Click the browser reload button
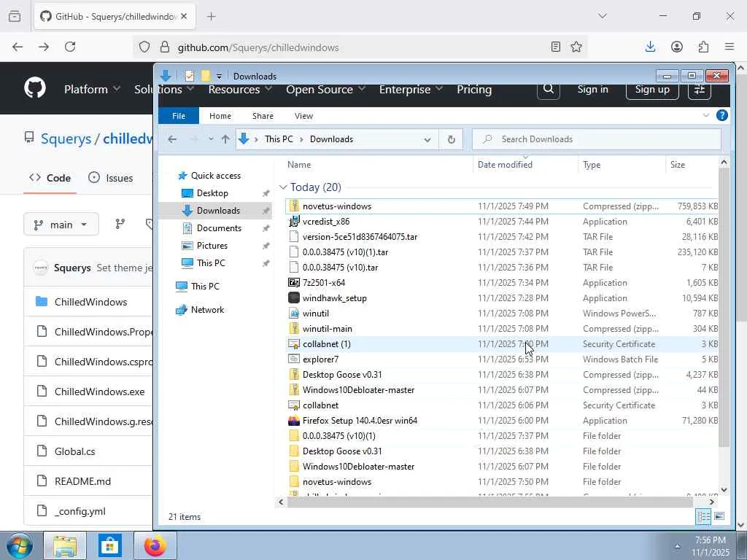747x560 pixels. point(70,47)
